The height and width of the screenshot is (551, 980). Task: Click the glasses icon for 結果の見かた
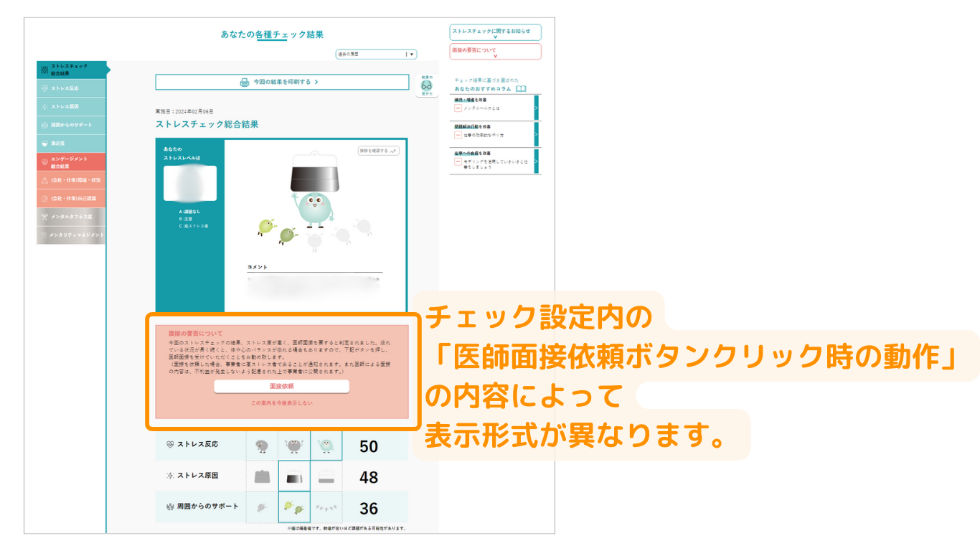(x=426, y=85)
